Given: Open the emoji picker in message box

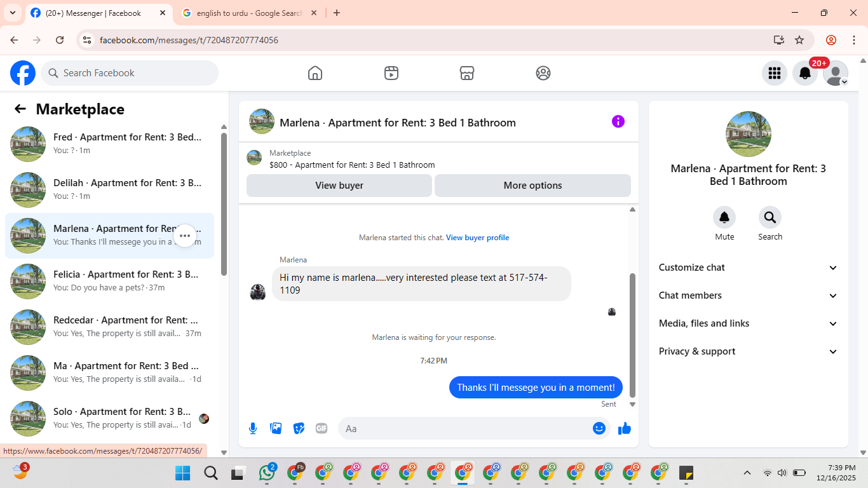Looking at the screenshot, I should click(x=599, y=428).
